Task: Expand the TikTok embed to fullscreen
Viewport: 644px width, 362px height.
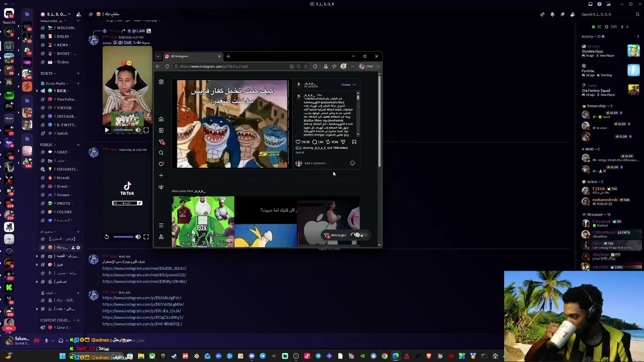Action: pos(146,237)
